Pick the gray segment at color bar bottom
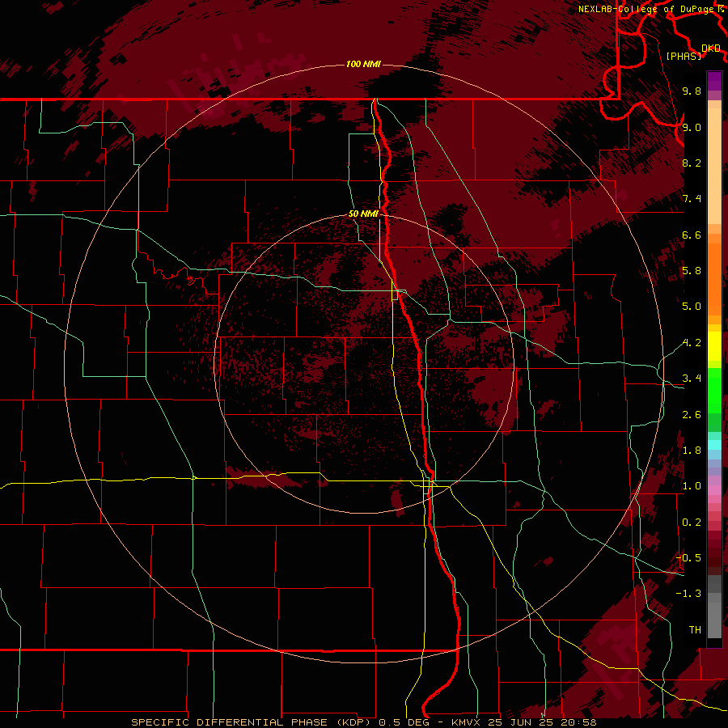Image resolution: width=728 pixels, height=728 pixels. [x=714, y=620]
